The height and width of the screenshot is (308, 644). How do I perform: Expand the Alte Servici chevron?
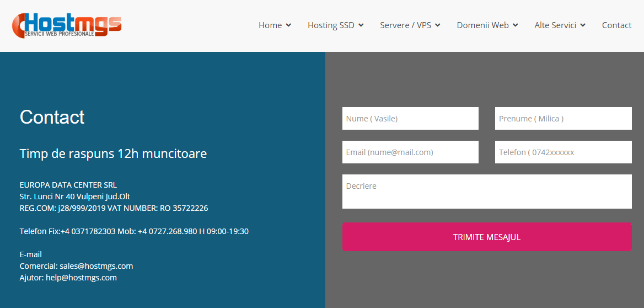tap(582, 25)
